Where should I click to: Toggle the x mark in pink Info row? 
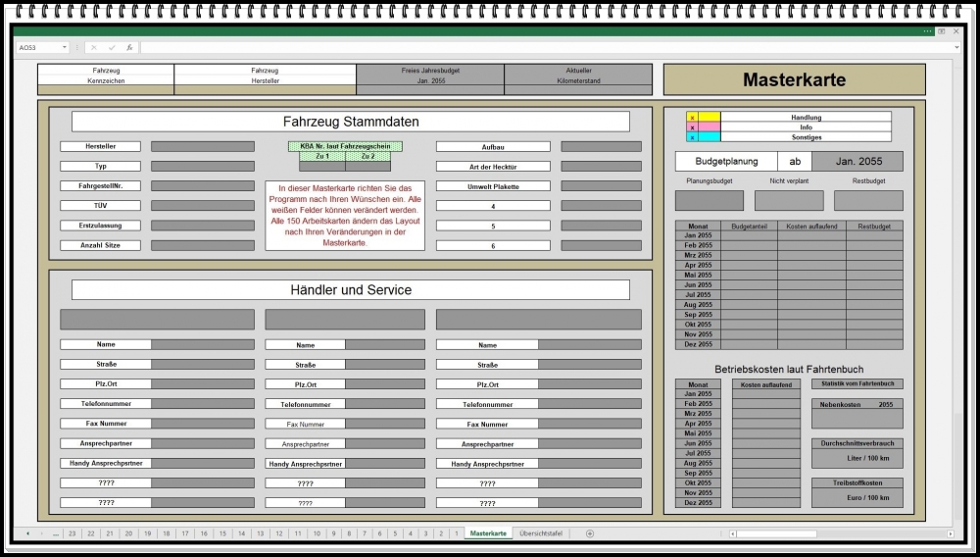pyautogui.click(x=692, y=127)
